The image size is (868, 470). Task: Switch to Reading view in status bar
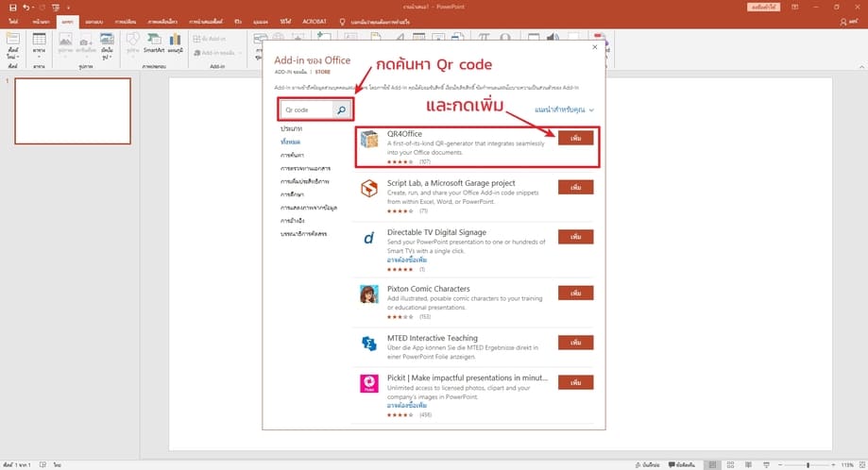pyautogui.click(x=748, y=465)
